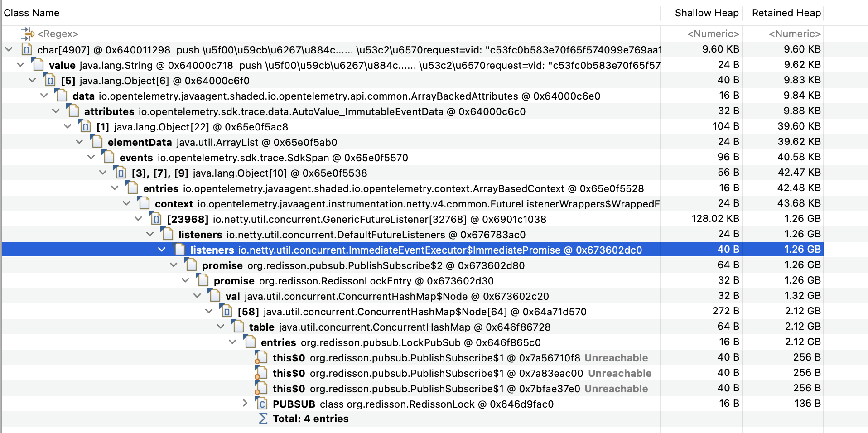Click the LockPubSub object icon
868x433 pixels.
click(250, 342)
